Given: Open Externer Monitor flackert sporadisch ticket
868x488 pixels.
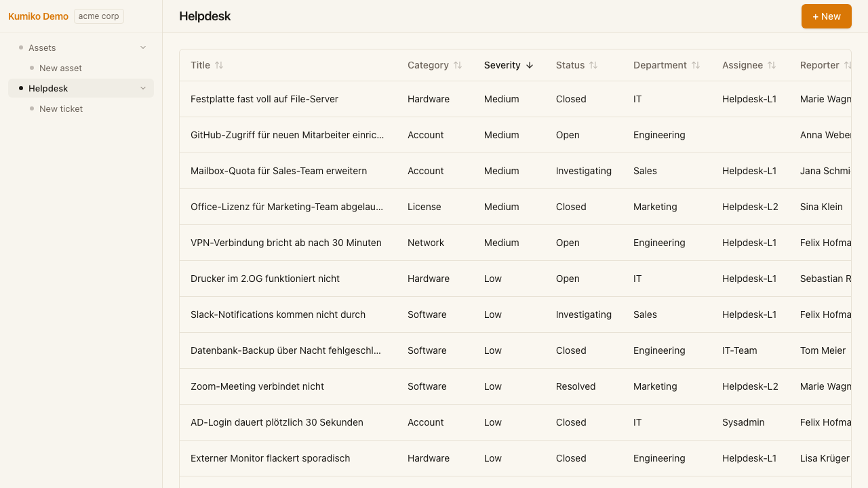Looking at the screenshot, I should (x=271, y=458).
